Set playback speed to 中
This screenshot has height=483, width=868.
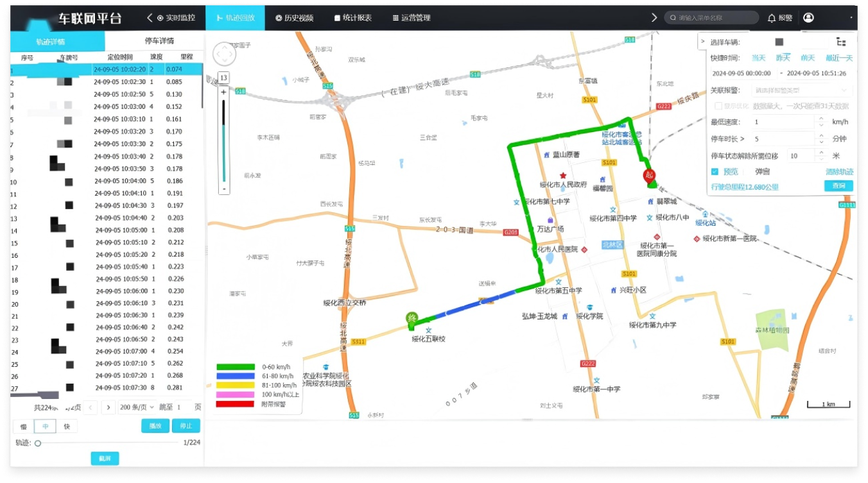pyautogui.click(x=46, y=427)
